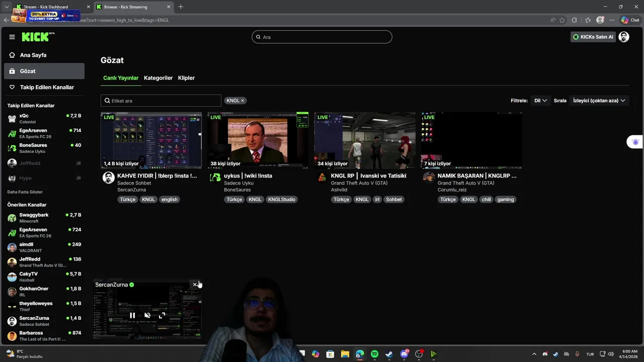Open 'KAHVE IYIDIR' stream title link
644x362 pixels.
point(157,176)
